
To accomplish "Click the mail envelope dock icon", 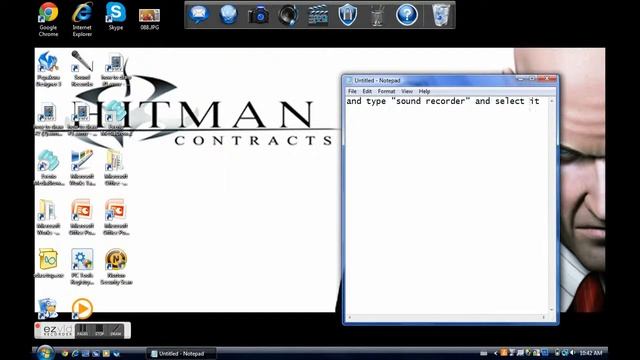I will tap(199, 15).
